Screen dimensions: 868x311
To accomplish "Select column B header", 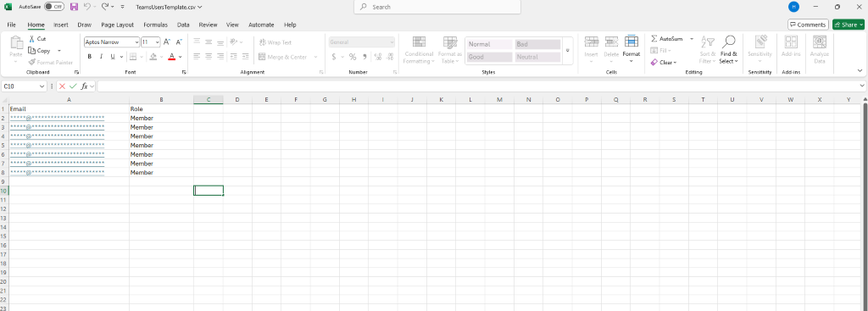I will [161, 100].
